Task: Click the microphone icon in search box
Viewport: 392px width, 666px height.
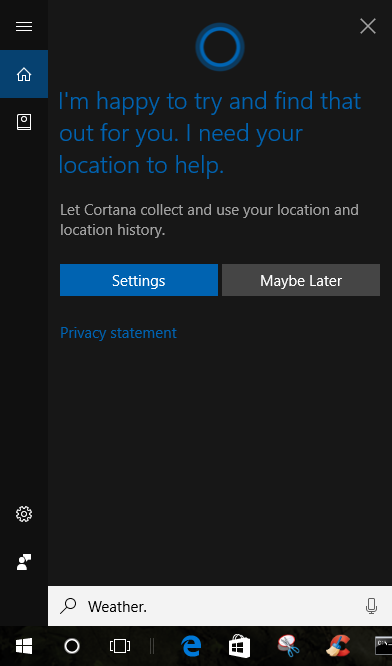Action: coord(372,606)
